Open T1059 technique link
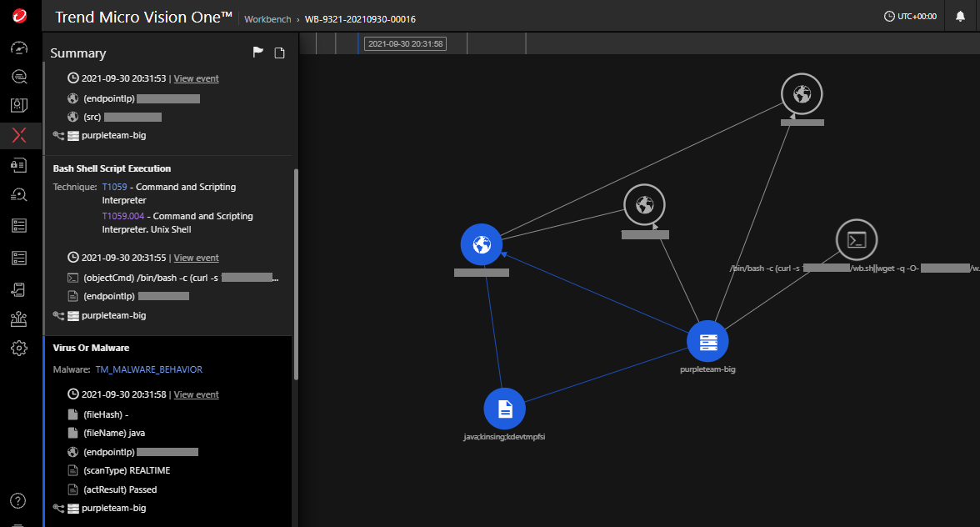This screenshot has height=527, width=980. click(x=114, y=187)
